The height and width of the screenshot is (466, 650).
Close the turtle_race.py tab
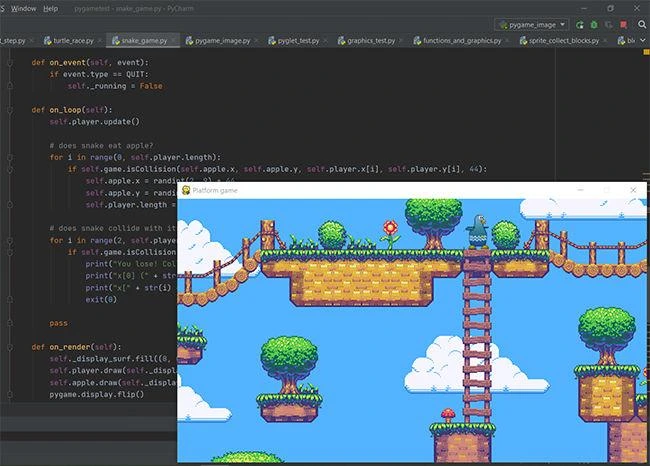pos(100,41)
